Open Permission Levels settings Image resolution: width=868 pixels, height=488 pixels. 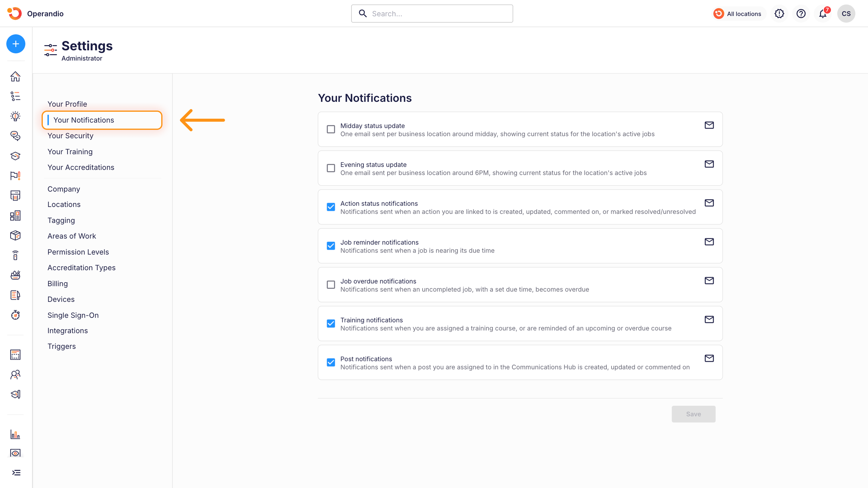pos(78,252)
